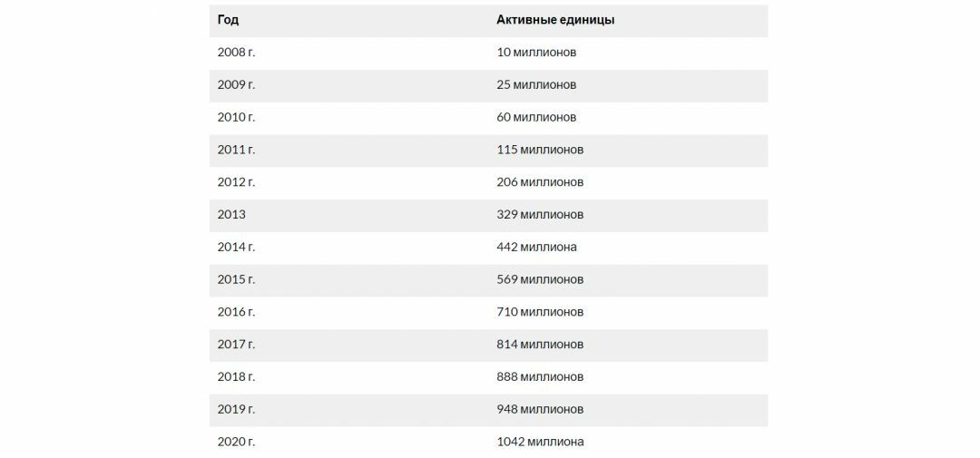Click the '2011 г.' row year

click(236, 150)
